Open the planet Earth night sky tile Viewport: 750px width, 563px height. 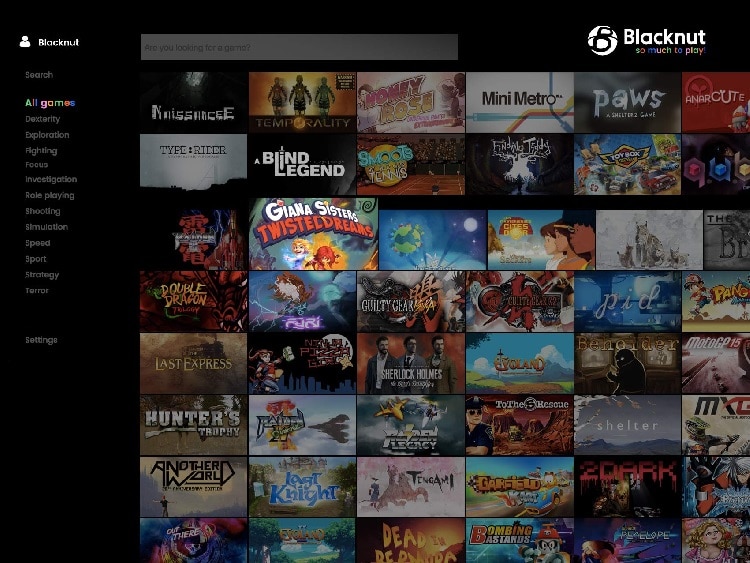[x=432, y=240]
